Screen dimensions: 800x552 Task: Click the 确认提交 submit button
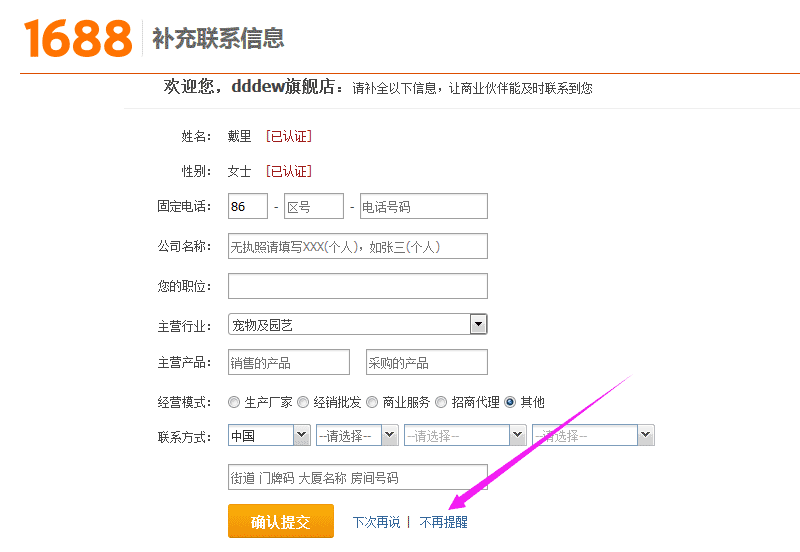pyautogui.click(x=281, y=521)
